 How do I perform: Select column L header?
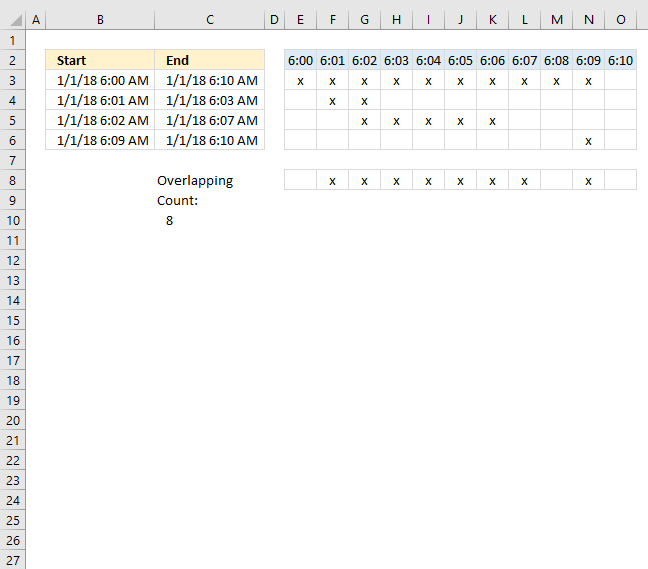click(524, 19)
